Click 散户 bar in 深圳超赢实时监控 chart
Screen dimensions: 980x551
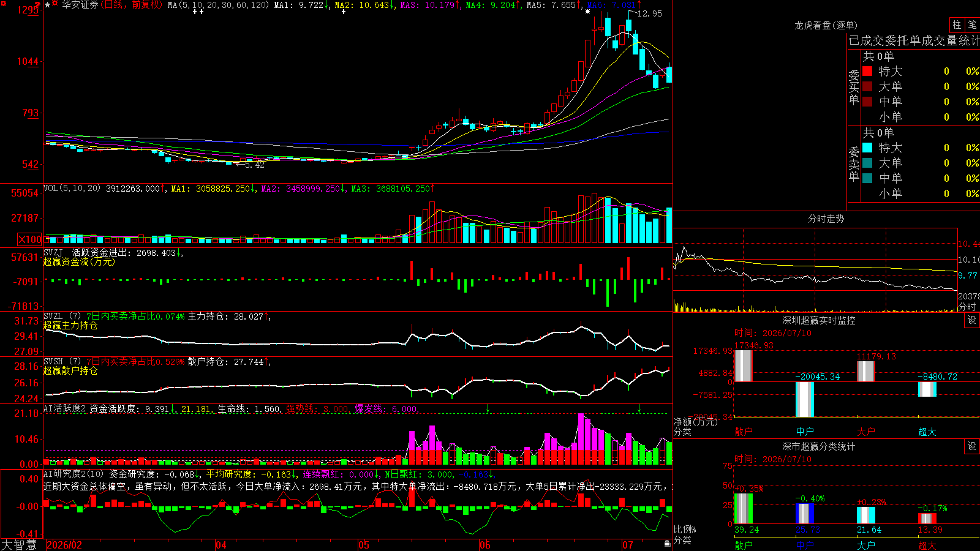click(x=743, y=366)
